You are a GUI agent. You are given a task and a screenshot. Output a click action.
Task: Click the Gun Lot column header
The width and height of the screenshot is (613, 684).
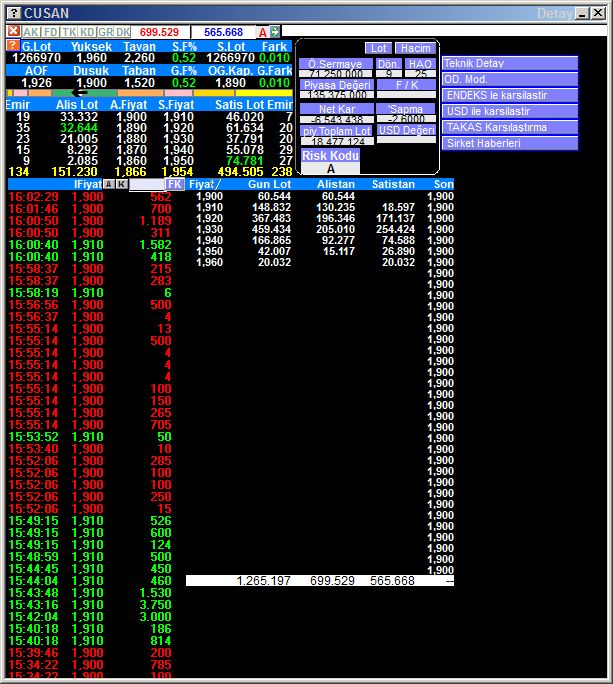[x=269, y=184]
